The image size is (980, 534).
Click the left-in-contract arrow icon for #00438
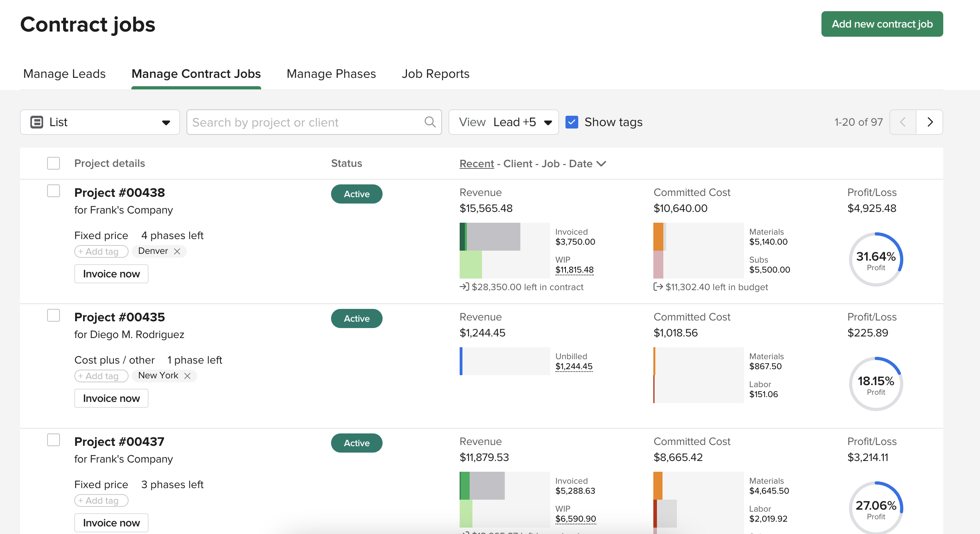(x=464, y=287)
